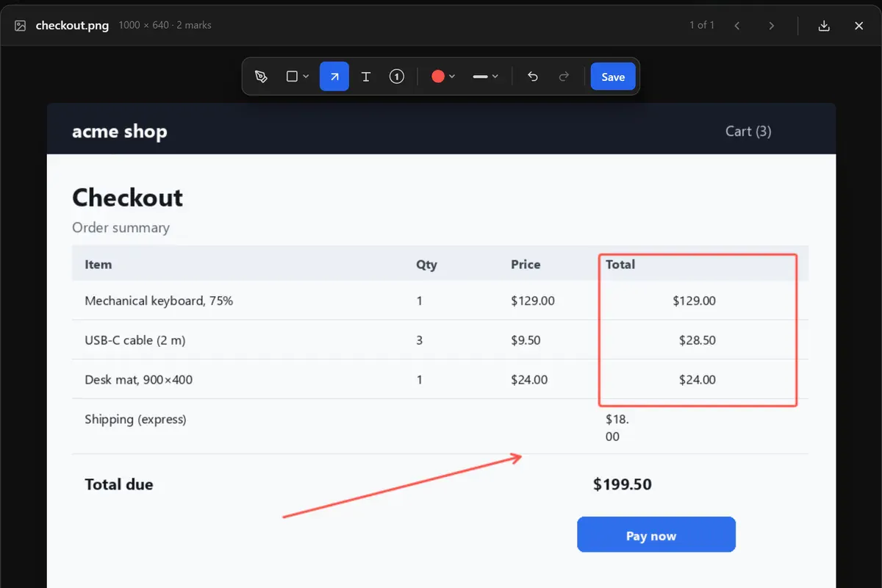Click 'Shipping (express)' row label
The height and width of the screenshot is (588, 882).
click(x=135, y=420)
